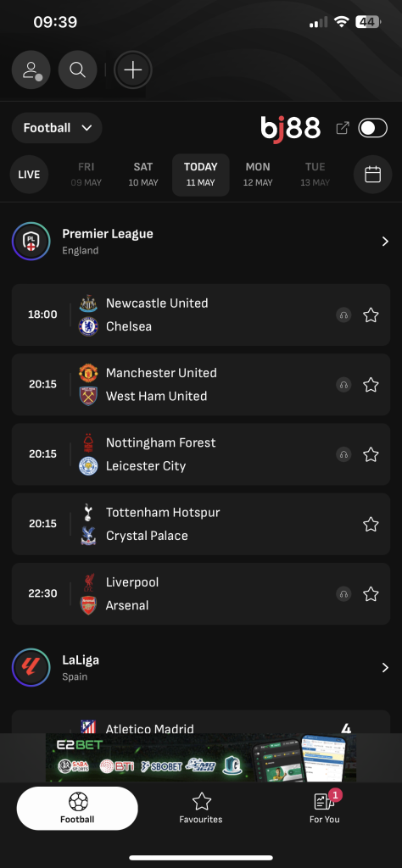Switch to the SAT 10 MAY date
Screen dimensions: 402x868
click(x=143, y=175)
